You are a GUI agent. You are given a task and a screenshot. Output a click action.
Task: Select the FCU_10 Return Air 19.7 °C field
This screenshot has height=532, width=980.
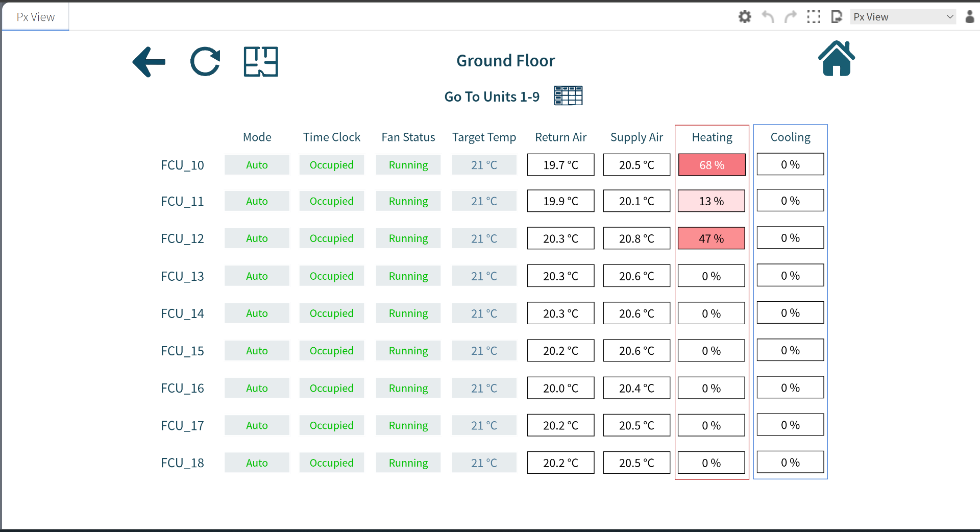pos(561,165)
